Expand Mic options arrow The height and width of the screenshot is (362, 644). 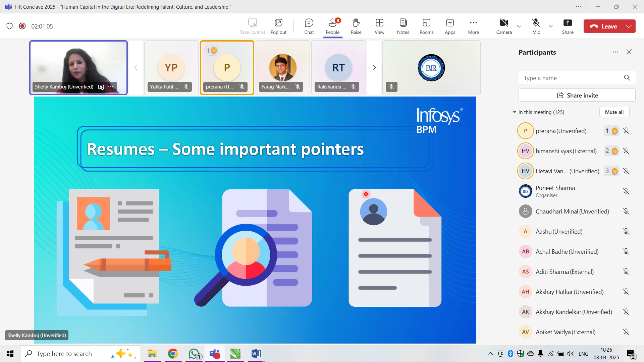point(551,26)
